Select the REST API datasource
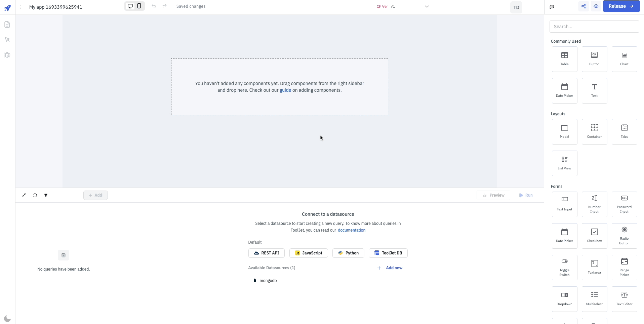Screen dimensions: 644x324 click(x=266, y=253)
